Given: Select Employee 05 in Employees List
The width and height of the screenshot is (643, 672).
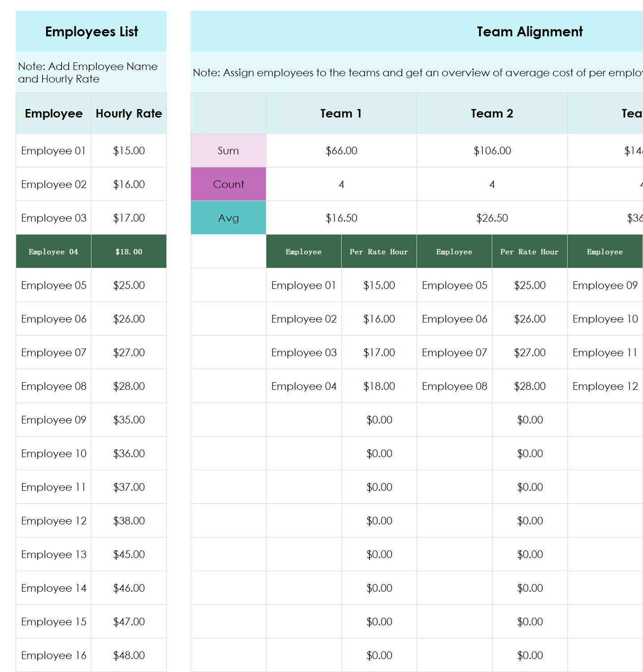Looking at the screenshot, I should [x=54, y=285].
